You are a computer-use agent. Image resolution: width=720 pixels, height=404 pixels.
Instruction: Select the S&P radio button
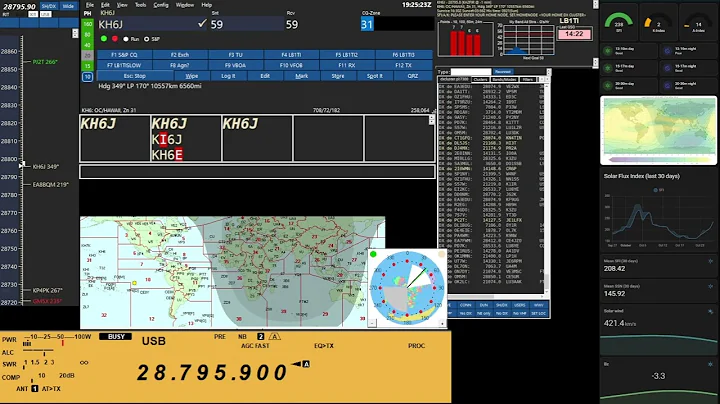[x=146, y=39]
